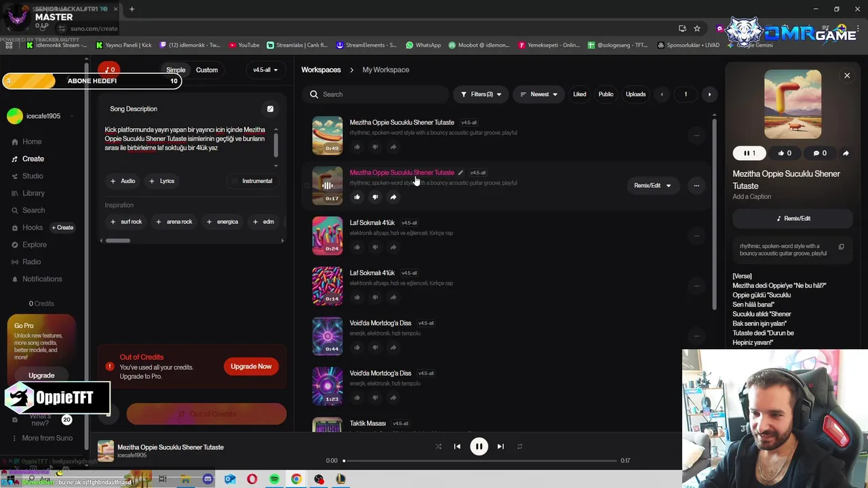The width and height of the screenshot is (868, 488).
Task: Like Laf Sokmalı 41lük (0:24)
Action: (x=357, y=247)
